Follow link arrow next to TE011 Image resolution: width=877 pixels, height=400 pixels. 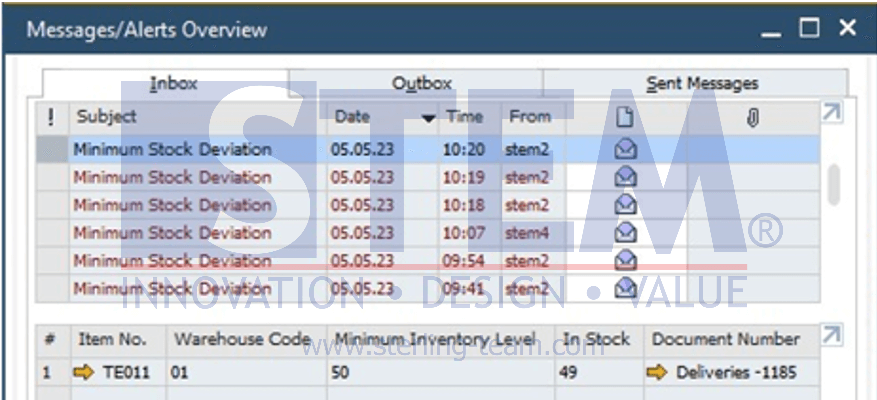click(x=84, y=373)
